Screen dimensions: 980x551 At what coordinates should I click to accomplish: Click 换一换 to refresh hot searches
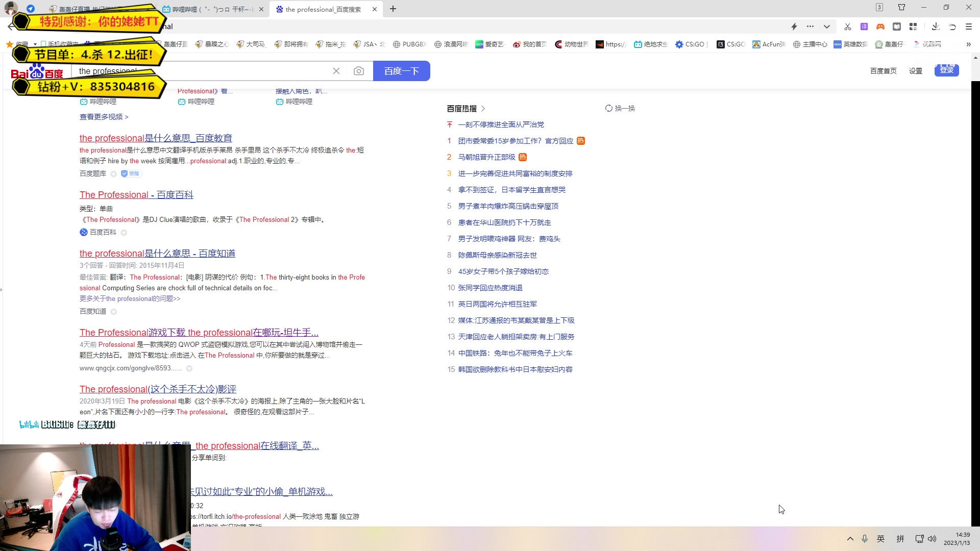(620, 108)
